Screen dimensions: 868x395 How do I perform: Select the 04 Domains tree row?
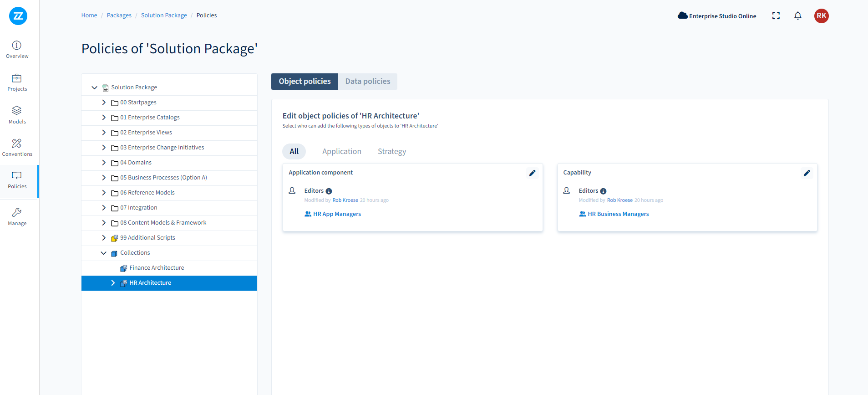tap(169, 163)
